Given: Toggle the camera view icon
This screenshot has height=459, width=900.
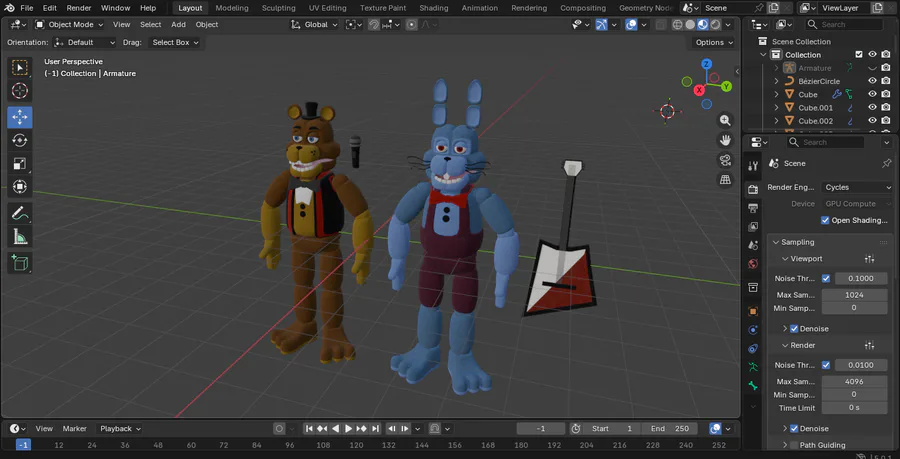Looking at the screenshot, I should pos(726,160).
